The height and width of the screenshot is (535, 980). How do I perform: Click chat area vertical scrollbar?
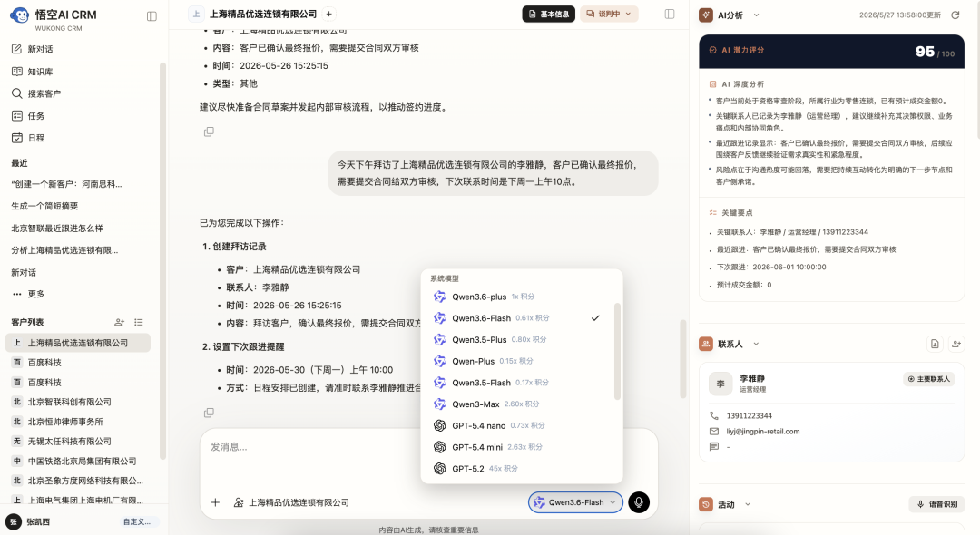pyautogui.click(x=682, y=359)
